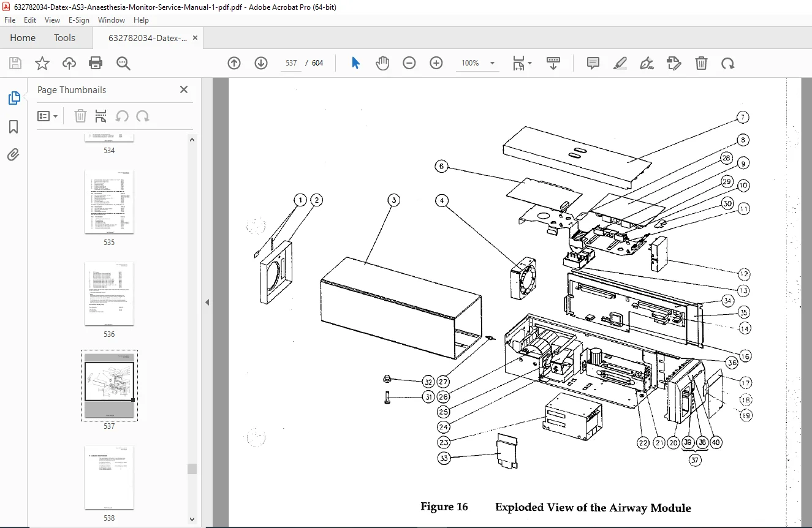Viewport: 812px width, 528px height.
Task: Select the Highlight text pen tool
Action: click(620, 63)
